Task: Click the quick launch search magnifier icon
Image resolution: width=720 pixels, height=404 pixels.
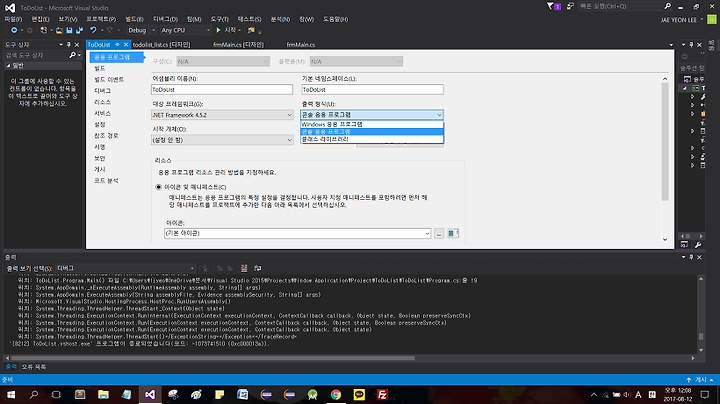Action: [668, 6]
